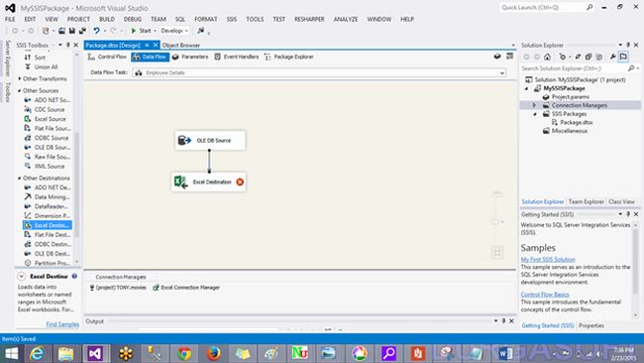
Task: Click fit-to-view button below zoom slider
Action: [497, 252]
